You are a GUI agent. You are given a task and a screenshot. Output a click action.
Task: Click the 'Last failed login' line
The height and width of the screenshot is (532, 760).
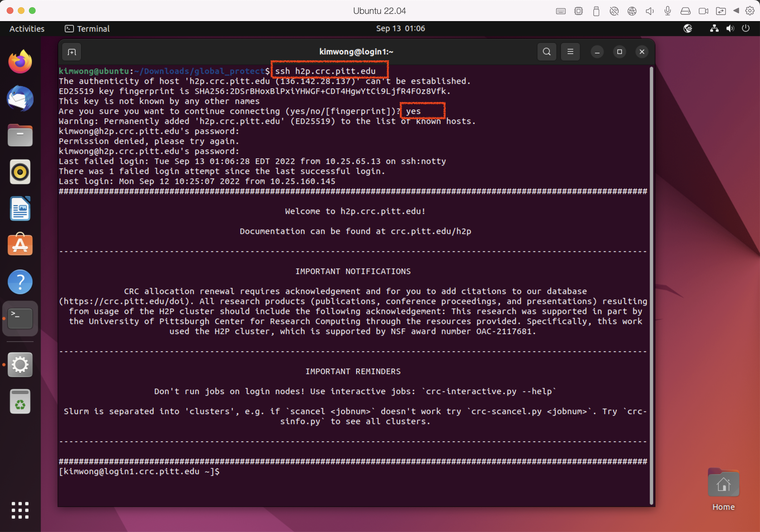click(252, 161)
